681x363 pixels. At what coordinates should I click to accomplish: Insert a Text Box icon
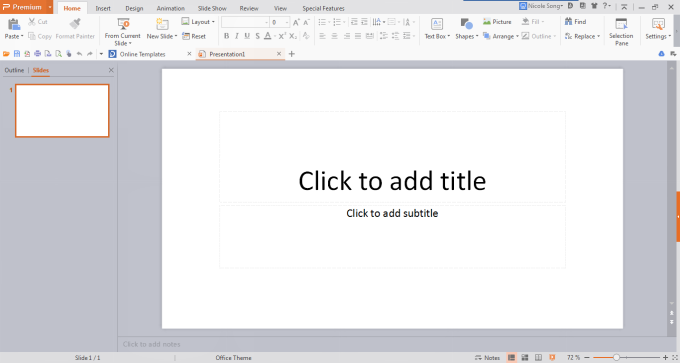[437, 24]
